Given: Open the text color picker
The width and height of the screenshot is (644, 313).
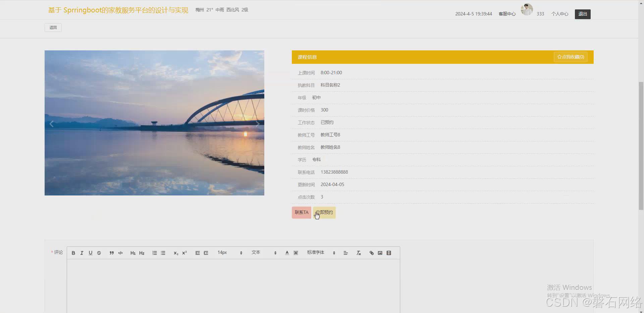Looking at the screenshot, I should pos(287,253).
